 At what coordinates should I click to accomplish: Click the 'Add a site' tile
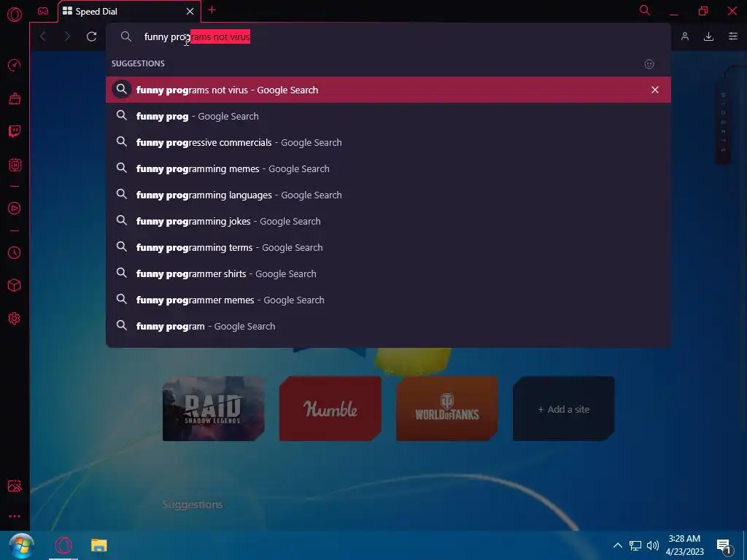pos(564,409)
